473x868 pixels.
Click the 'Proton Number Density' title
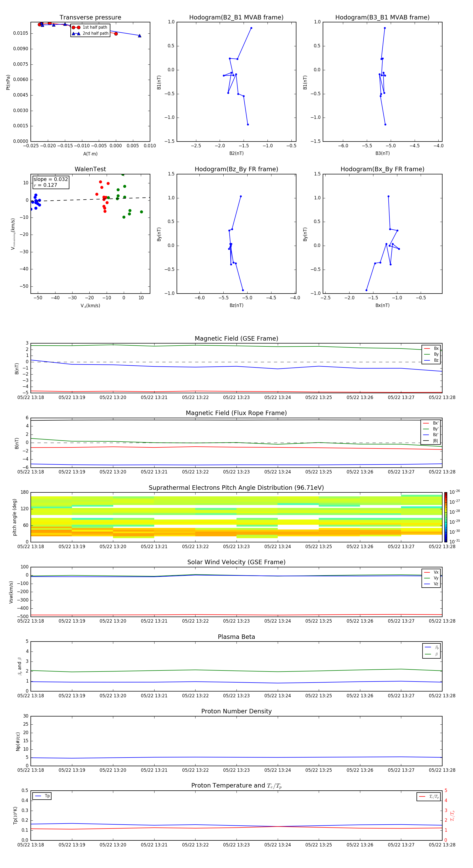tap(236, 711)
